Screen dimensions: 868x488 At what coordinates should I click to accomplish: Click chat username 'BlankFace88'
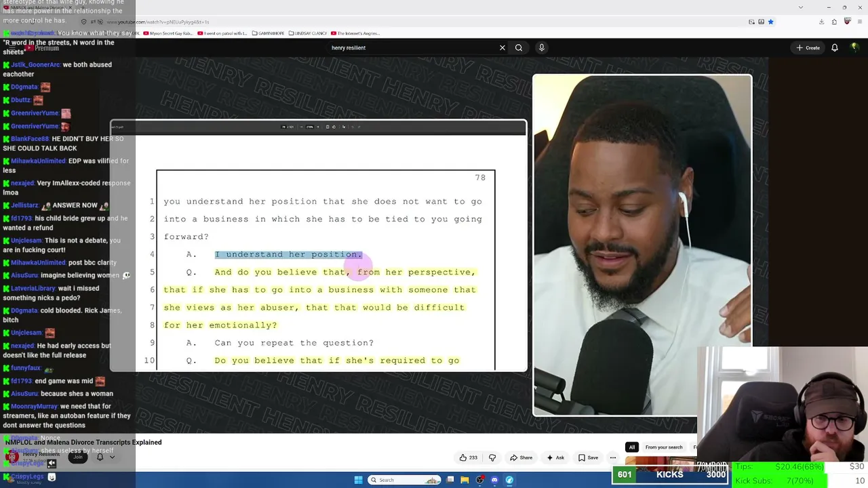coord(30,139)
